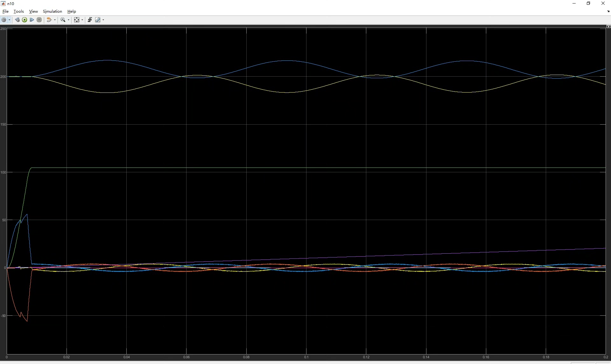Click the toolbar undock arrow at top right
This screenshot has width=611, height=364.
pos(608,11)
